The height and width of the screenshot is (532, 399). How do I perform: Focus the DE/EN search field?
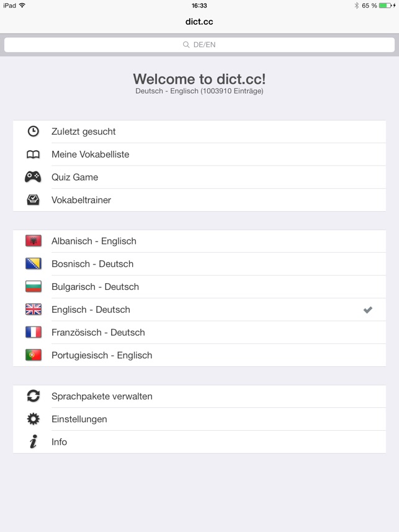point(199,45)
